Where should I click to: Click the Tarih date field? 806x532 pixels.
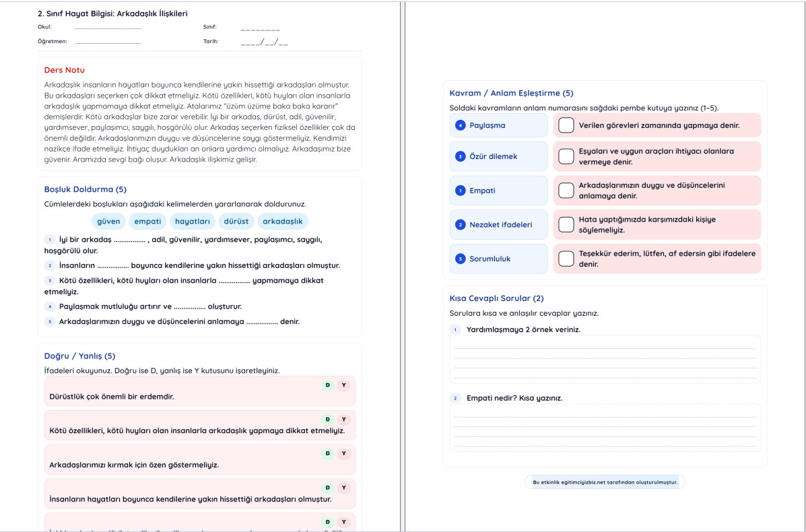pos(264,42)
